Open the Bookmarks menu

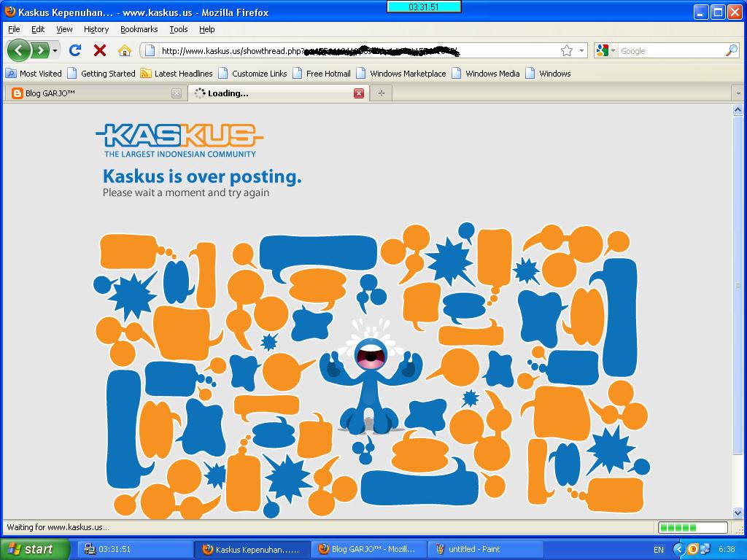point(138,29)
